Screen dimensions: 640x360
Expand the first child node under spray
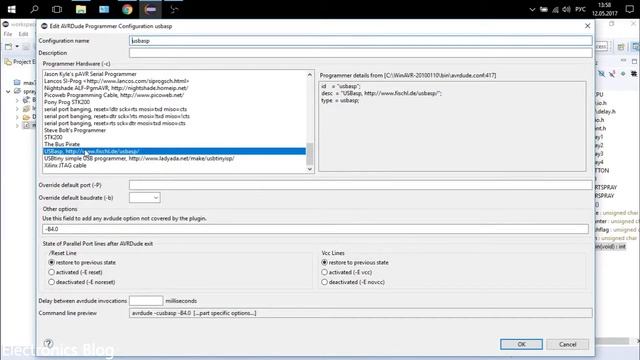17,100
